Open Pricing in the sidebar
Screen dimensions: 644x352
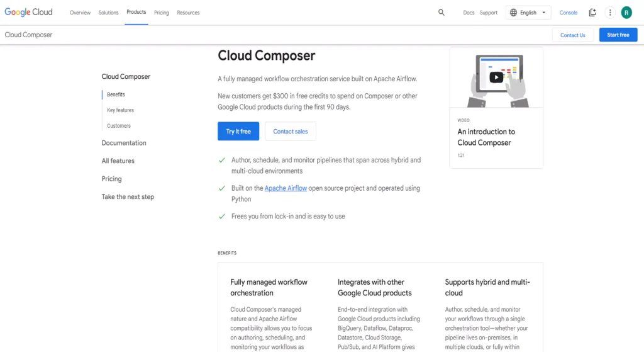(x=112, y=179)
